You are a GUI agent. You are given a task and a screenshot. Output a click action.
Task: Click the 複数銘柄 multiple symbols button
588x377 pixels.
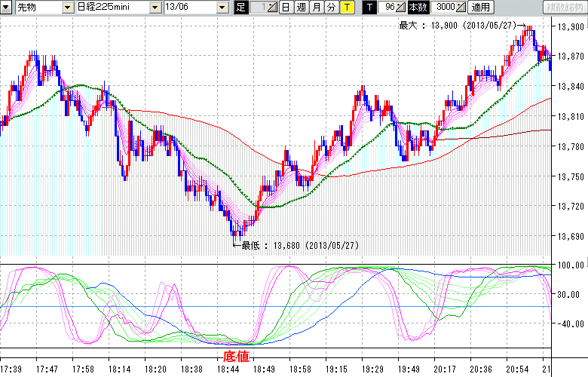(x=565, y=7)
